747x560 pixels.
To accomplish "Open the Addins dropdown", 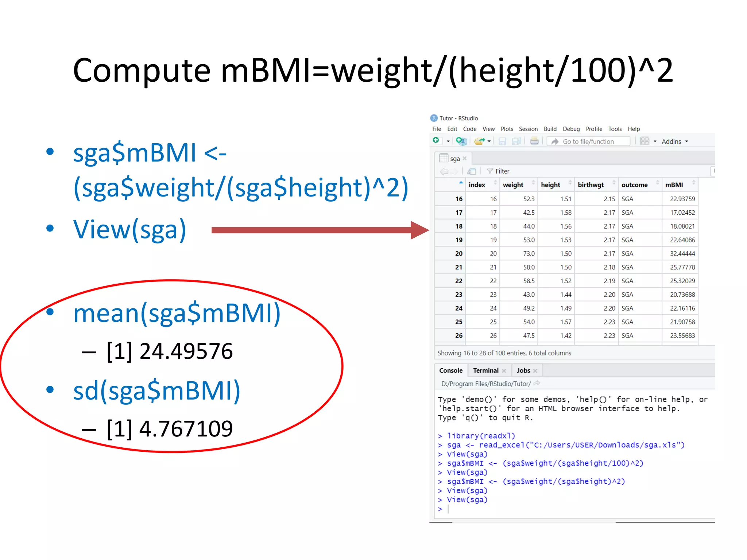I will click(675, 141).
